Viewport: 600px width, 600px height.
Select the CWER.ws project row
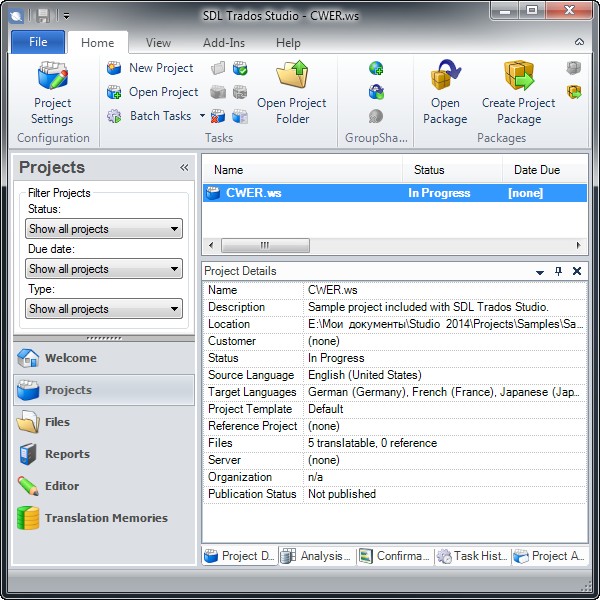(300, 193)
